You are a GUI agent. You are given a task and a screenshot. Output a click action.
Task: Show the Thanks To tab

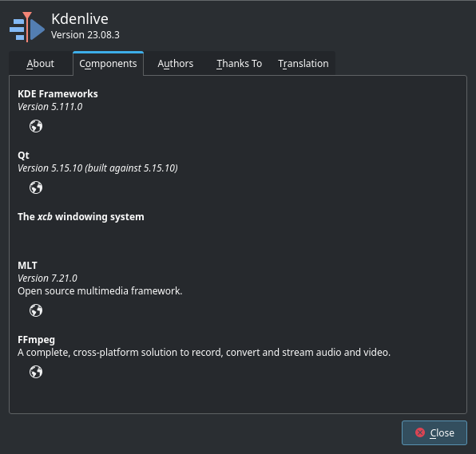click(x=240, y=64)
